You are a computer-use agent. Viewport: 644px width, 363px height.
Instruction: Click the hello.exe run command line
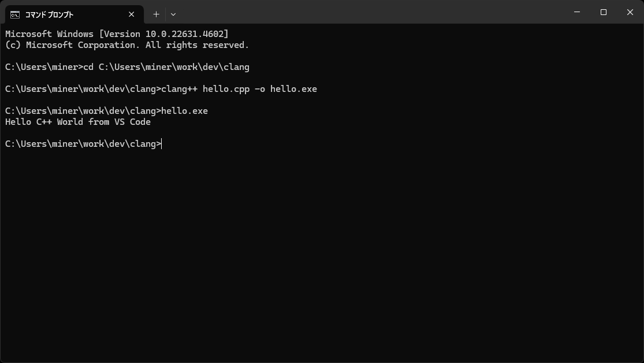(x=184, y=111)
